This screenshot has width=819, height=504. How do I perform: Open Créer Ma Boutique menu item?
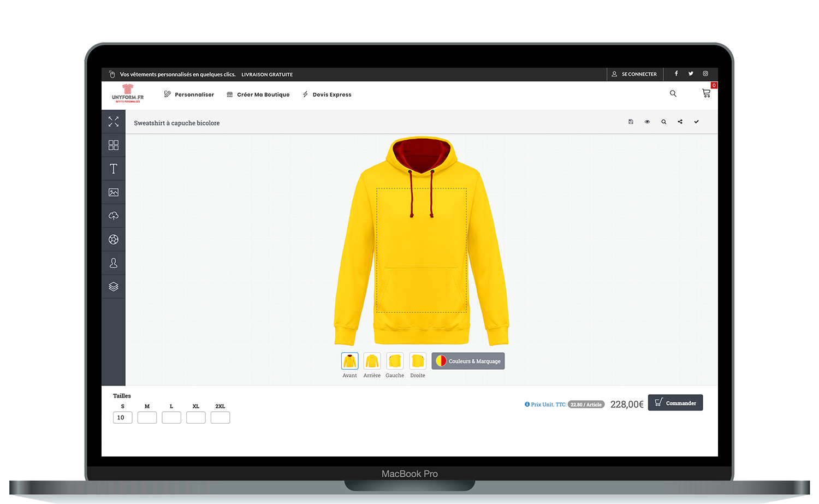click(258, 94)
